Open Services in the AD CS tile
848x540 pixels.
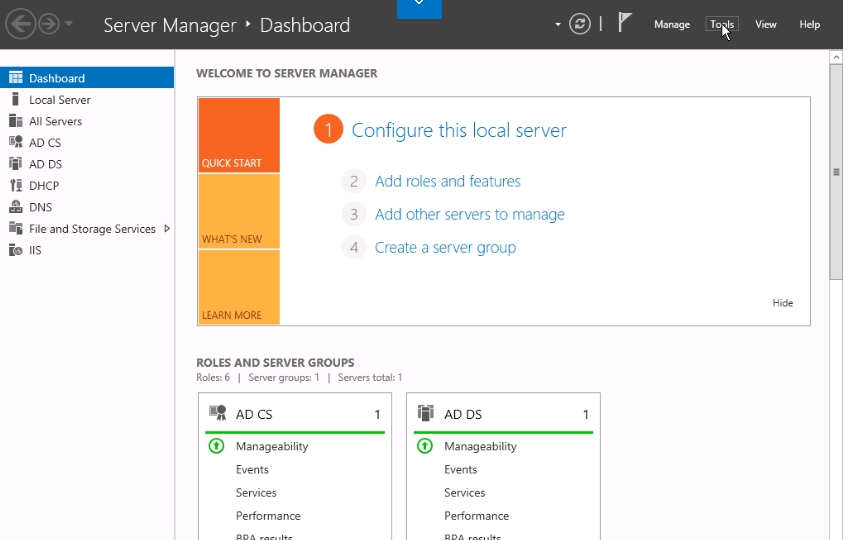(256, 493)
